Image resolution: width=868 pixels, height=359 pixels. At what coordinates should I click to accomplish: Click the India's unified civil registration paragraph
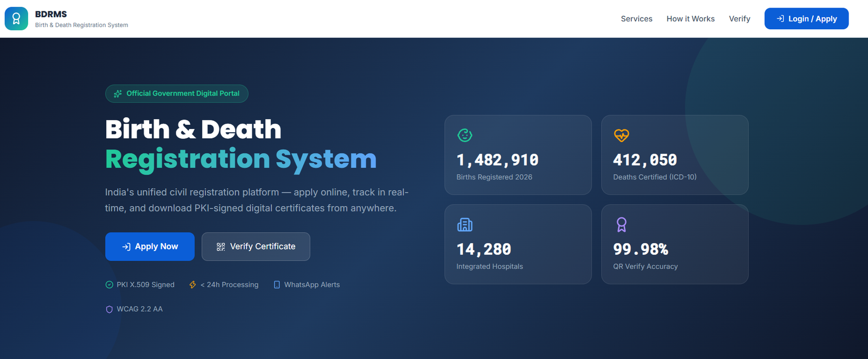[257, 200]
